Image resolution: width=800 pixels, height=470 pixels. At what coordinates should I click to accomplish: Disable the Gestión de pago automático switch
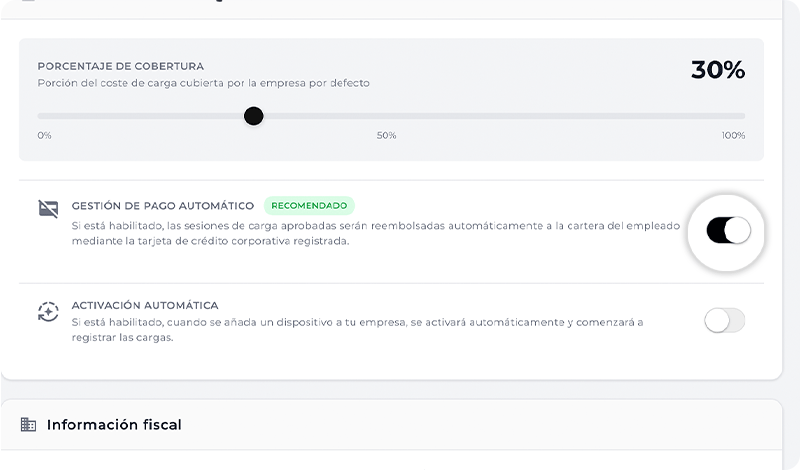727,231
